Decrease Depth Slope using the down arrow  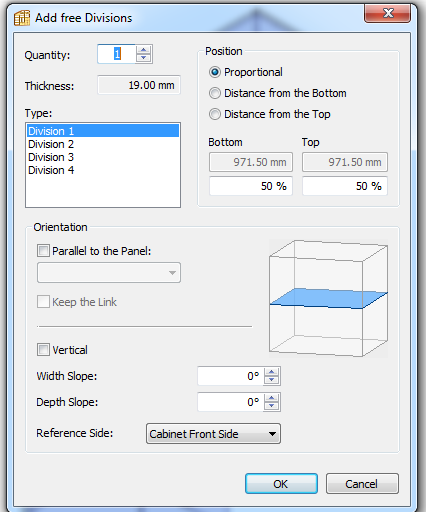tap(272, 406)
